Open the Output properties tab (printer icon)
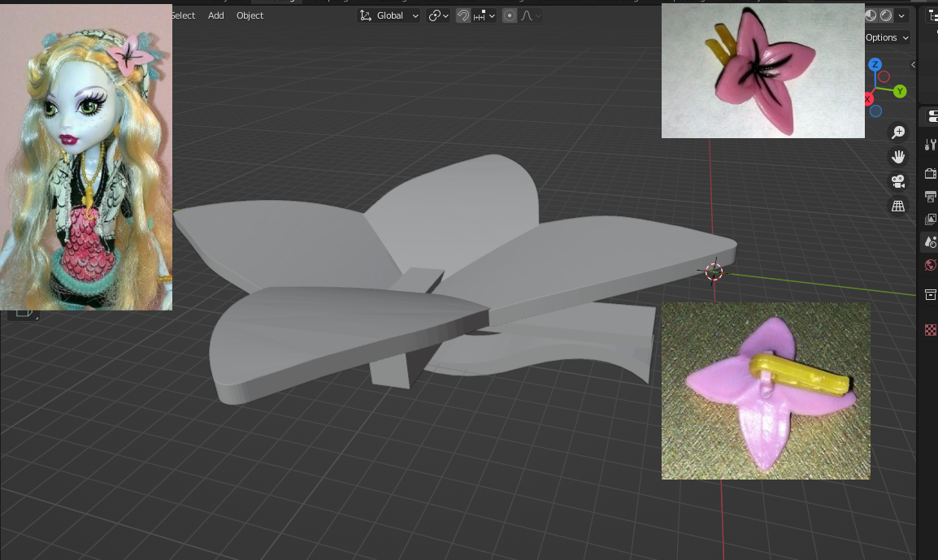Screen dimensions: 938x560 tap(931, 196)
